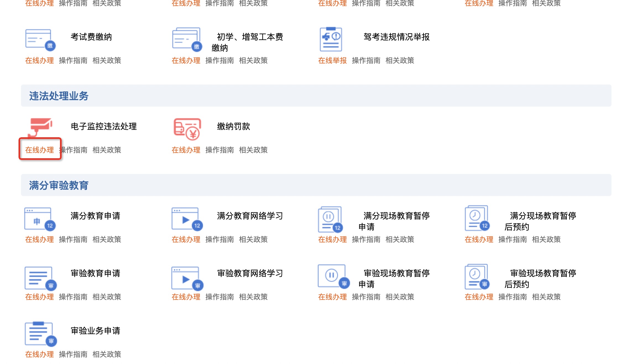Open 相关政策 for 满分现场教育暂停后预约

pos(547,239)
